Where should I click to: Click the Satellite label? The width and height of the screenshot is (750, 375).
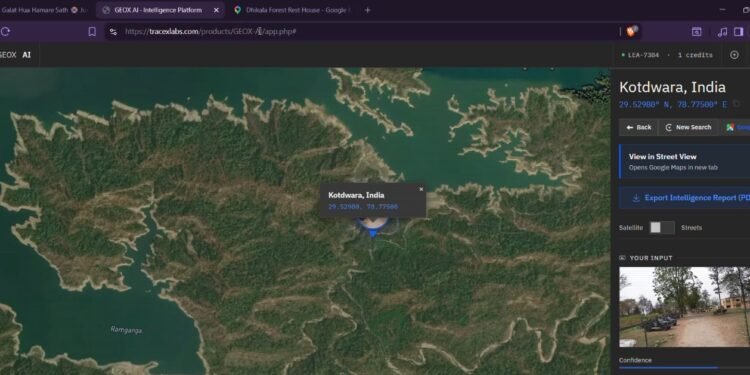point(631,228)
